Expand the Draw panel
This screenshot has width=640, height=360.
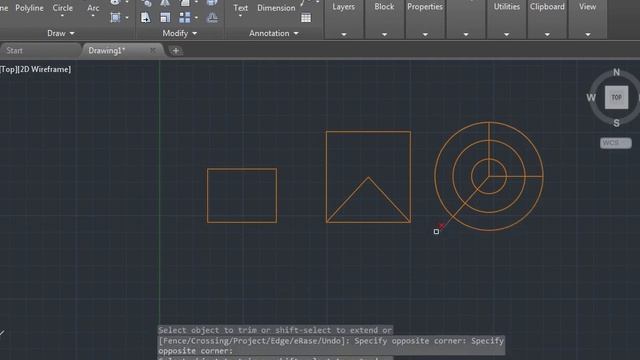(x=61, y=33)
